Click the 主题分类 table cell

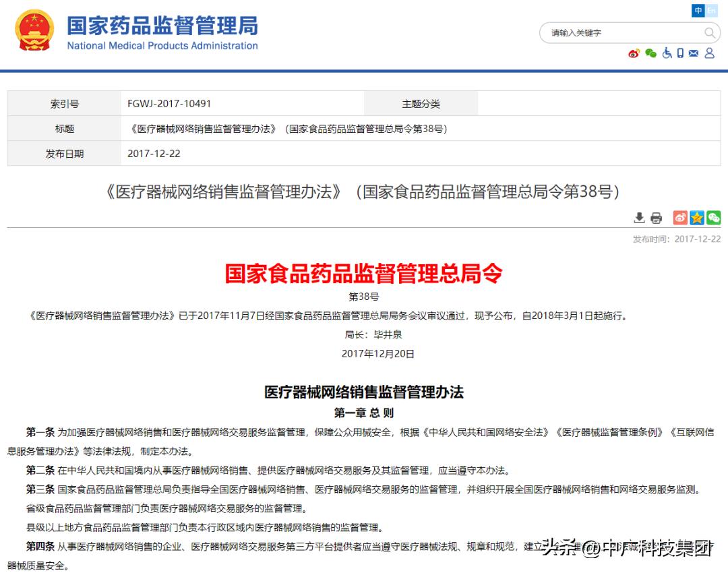421,102
